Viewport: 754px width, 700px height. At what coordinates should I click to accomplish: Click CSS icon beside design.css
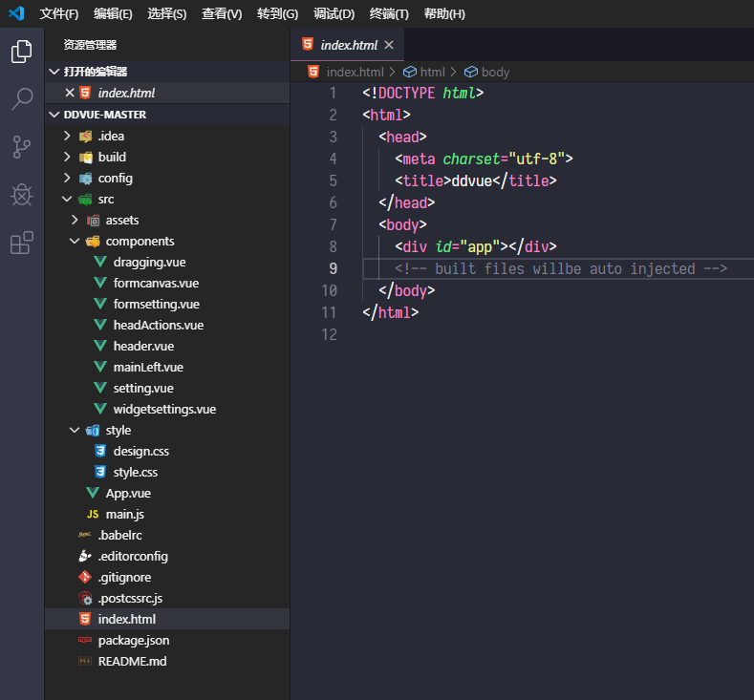click(100, 451)
